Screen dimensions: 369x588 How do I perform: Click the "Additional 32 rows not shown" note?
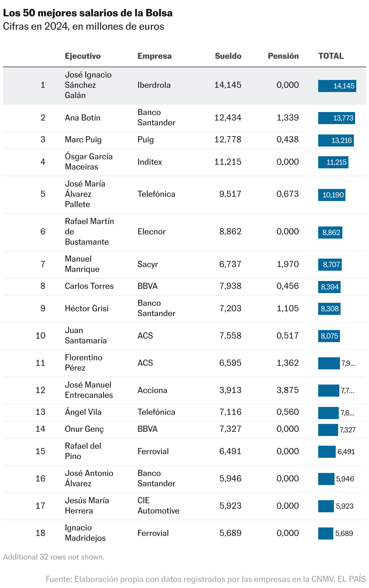pyautogui.click(x=54, y=557)
